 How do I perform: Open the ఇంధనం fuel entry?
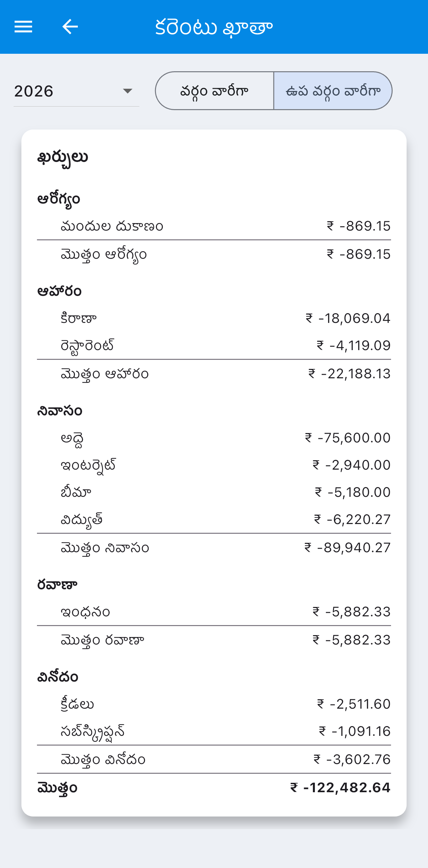(214, 612)
